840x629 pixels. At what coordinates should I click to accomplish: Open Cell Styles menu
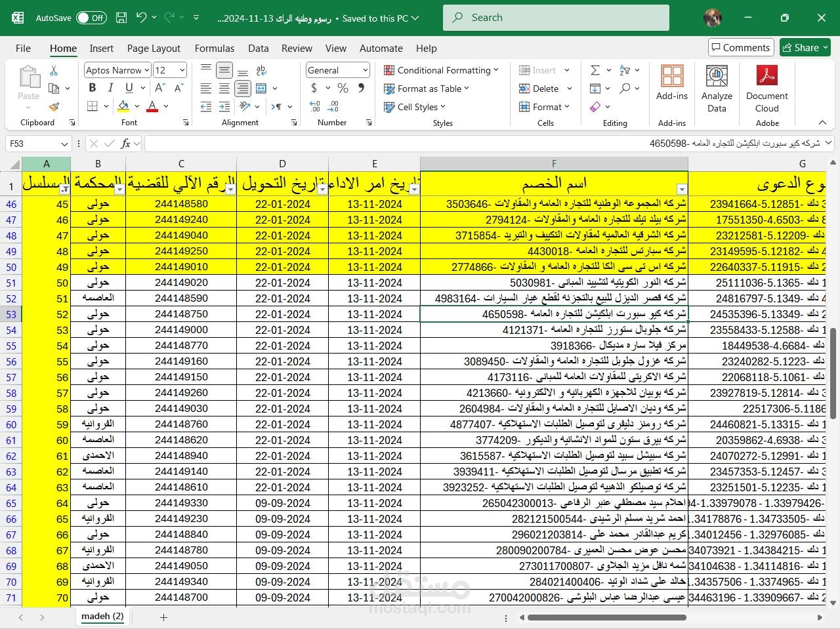pos(415,107)
